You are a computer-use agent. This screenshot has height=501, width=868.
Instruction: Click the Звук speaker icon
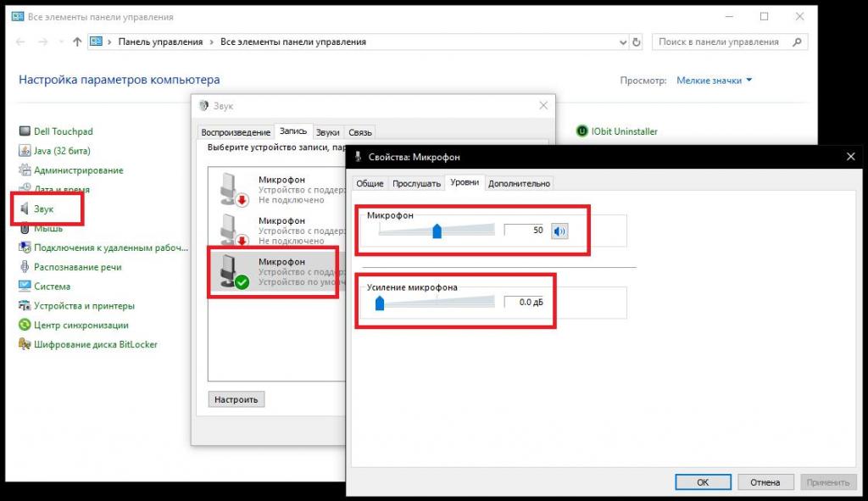pos(25,209)
